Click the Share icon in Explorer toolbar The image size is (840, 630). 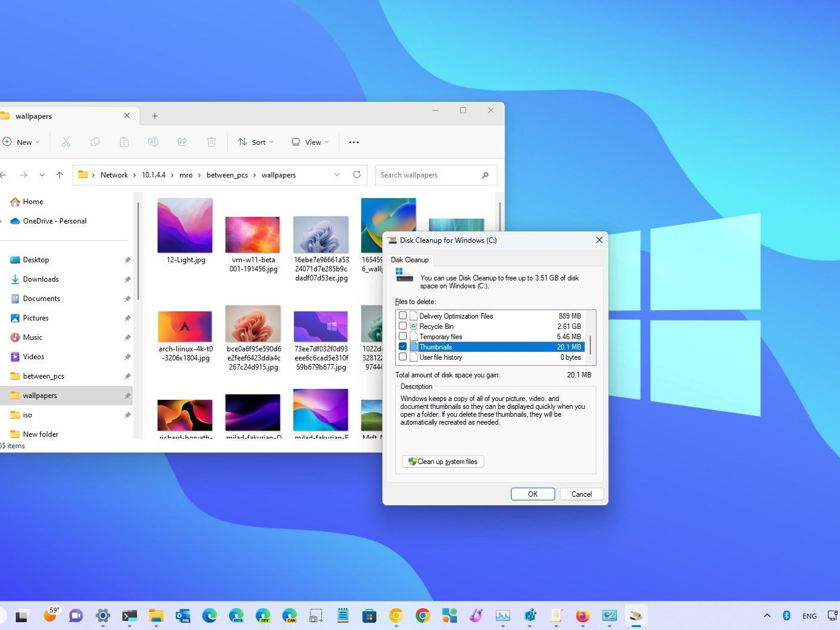182,142
